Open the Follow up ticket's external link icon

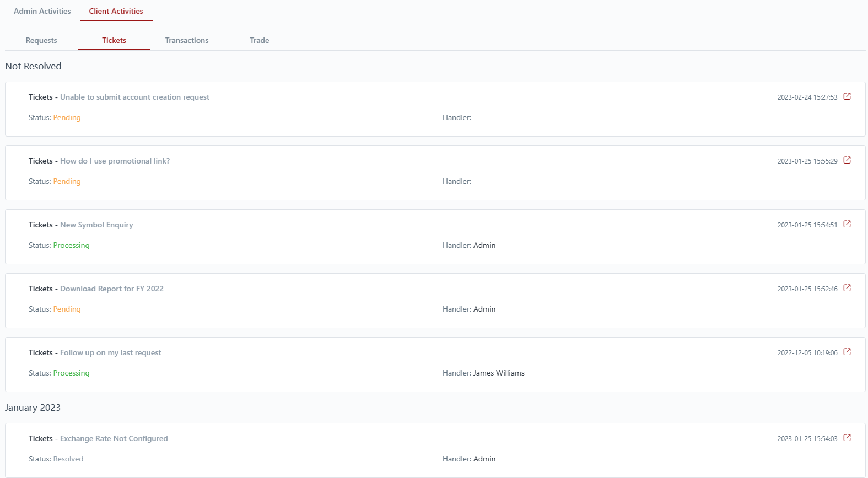(x=847, y=352)
